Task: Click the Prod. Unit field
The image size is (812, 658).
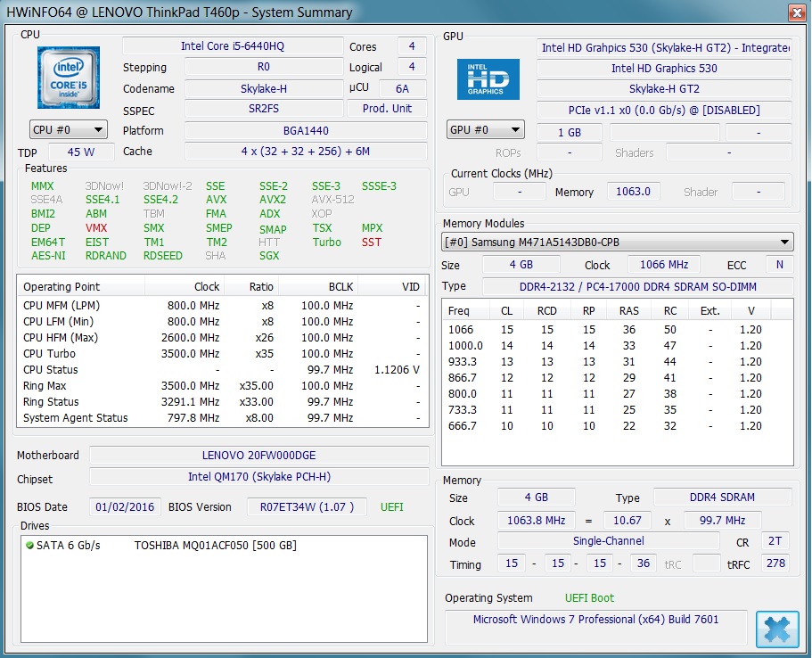Action: click(388, 109)
